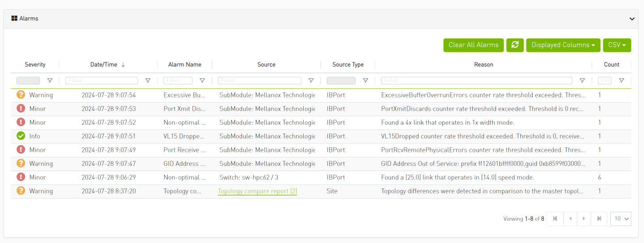Open the Date/Time column filter icon
This screenshot has width=644, height=243.
tap(148, 81)
